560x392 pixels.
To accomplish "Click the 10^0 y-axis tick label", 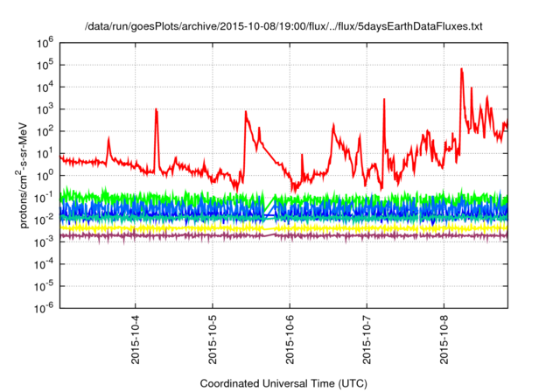I will [x=45, y=177].
